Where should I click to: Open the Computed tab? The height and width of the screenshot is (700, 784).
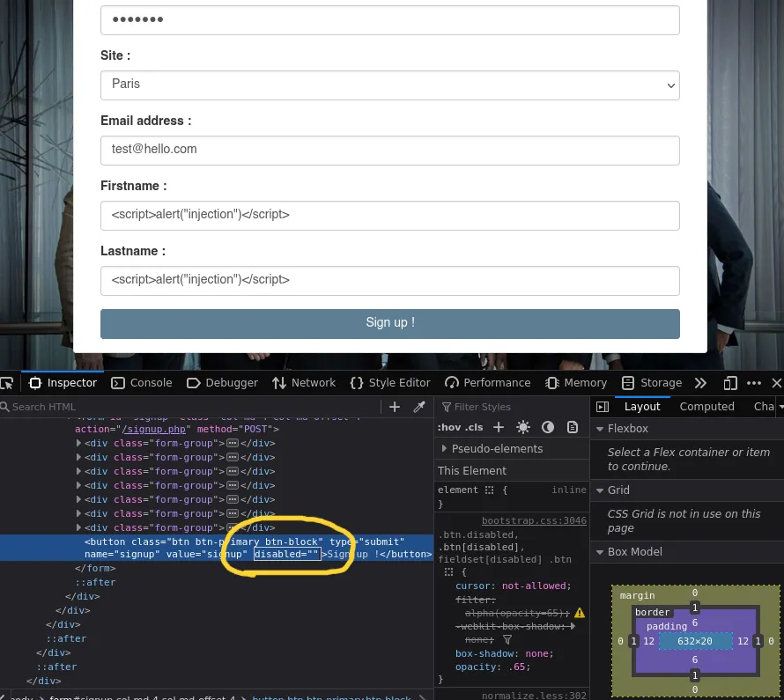coord(706,407)
